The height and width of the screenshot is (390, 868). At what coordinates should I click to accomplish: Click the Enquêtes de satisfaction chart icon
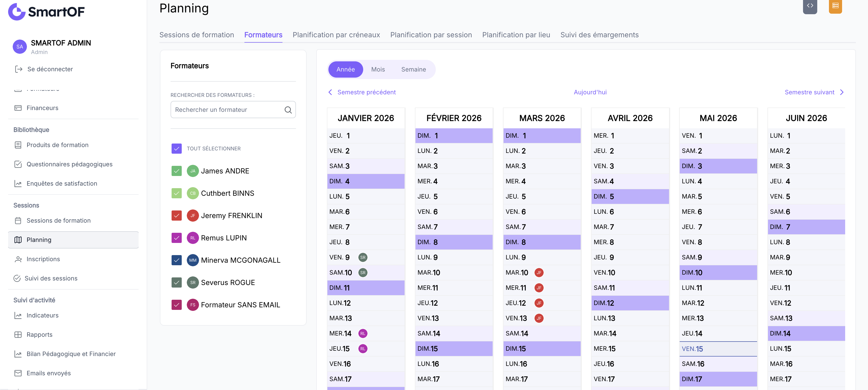click(x=18, y=184)
